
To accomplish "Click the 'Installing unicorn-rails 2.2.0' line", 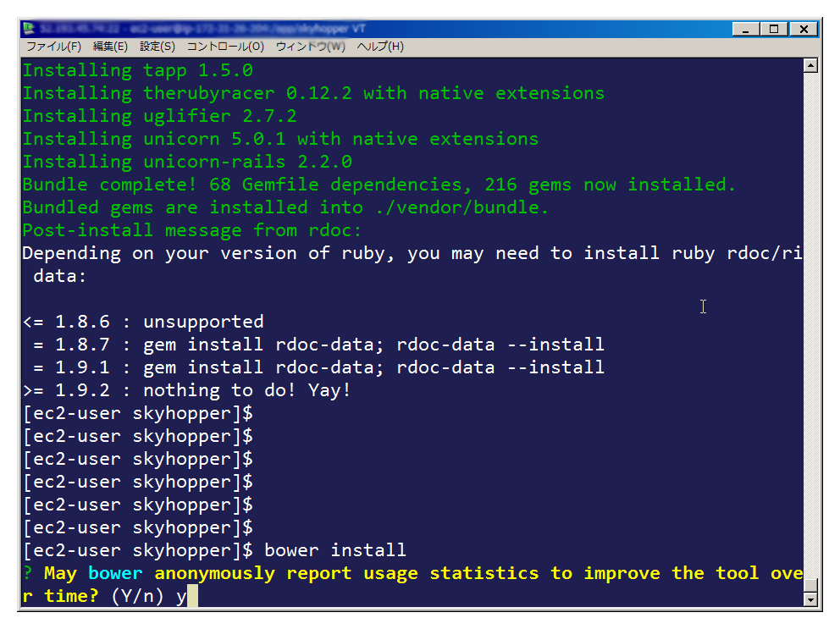I will (187, 162).
